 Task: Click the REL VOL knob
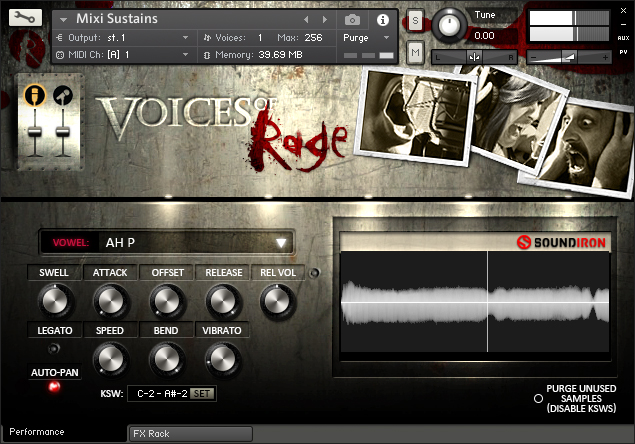tap(277, 301)
